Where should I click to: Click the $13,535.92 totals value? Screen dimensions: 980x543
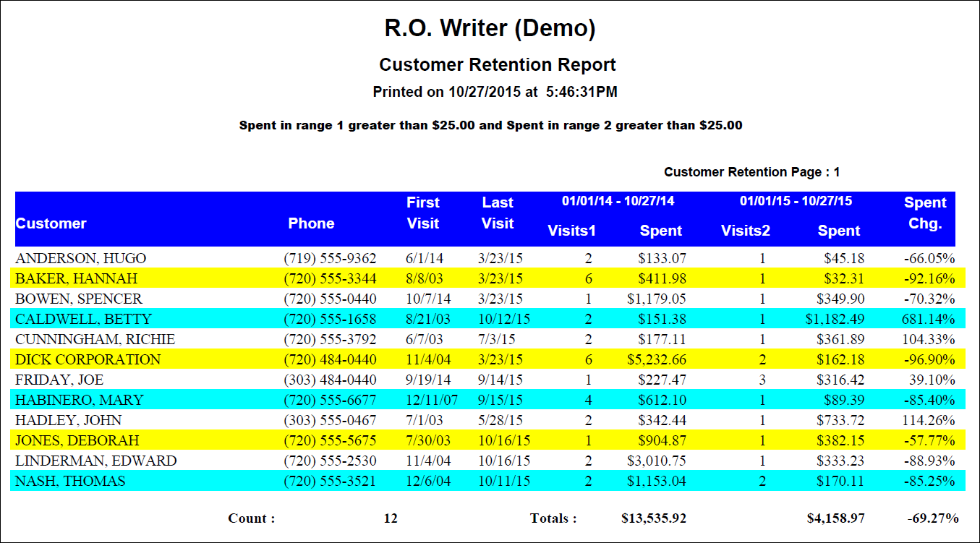(654, 518)
